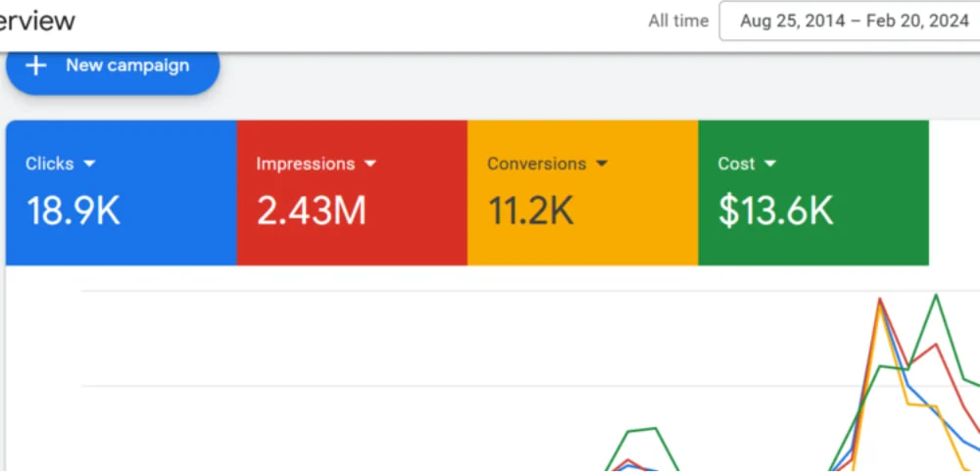This screenshot has height=472, width=980.
Task: Select the blue Clicks metric card
Action: tap(122, 193)
